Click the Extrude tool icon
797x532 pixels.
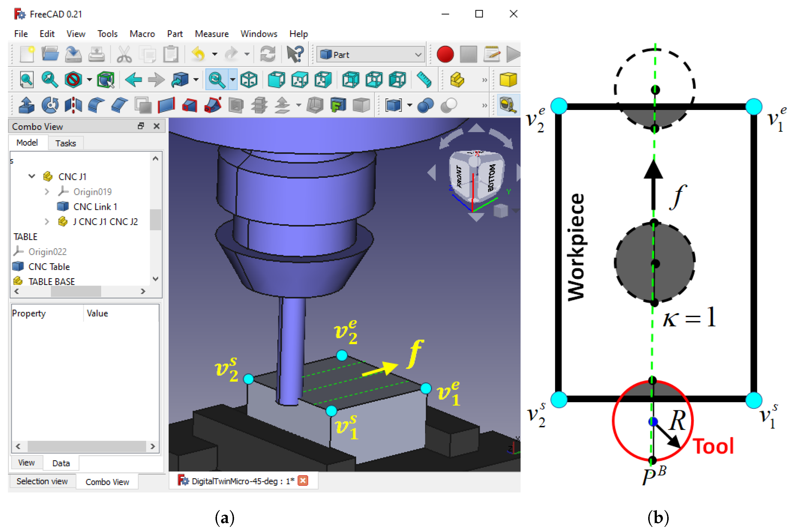[x=27, y=105]
